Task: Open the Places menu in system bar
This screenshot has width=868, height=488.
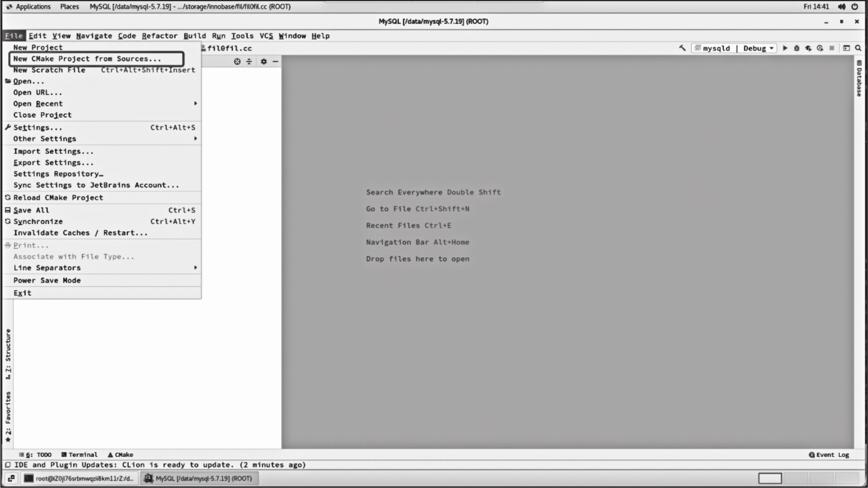Action: pyautogui.click(x=69, y=7)
